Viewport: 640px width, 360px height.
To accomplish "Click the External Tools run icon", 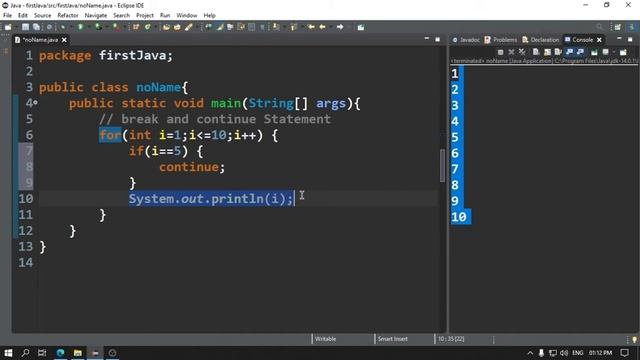I will tap(115, 27).
